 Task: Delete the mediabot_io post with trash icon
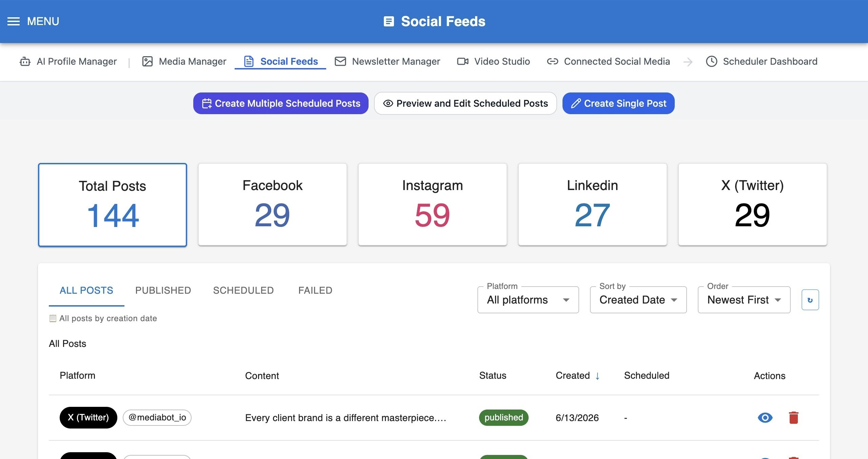pos(793,417)
